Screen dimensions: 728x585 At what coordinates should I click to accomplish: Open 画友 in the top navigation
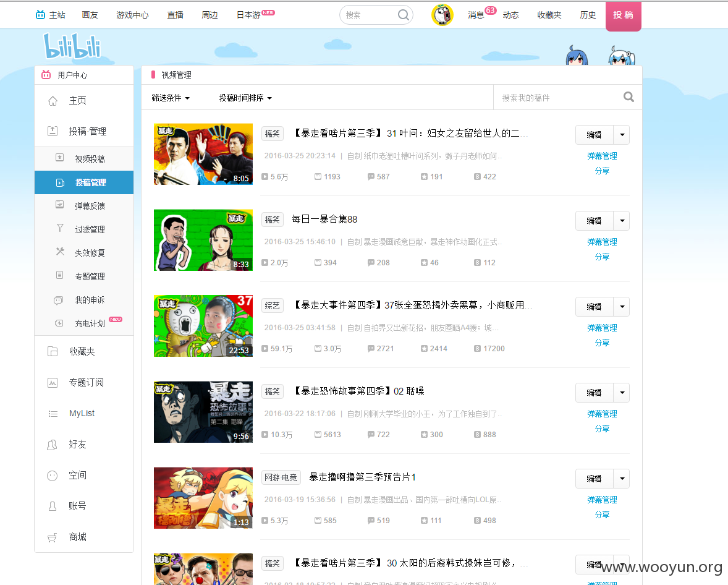pos(90,15)
